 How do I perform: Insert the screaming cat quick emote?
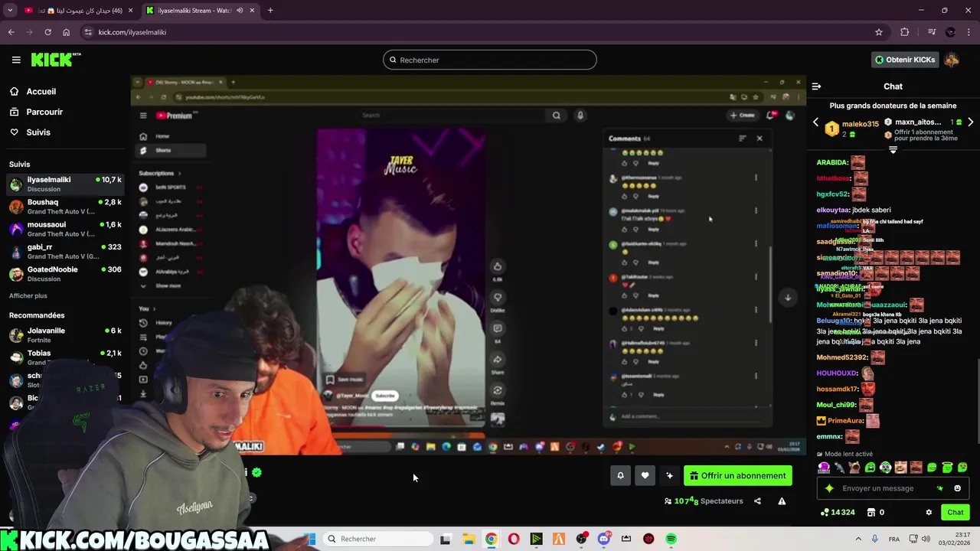coord(854,468)
